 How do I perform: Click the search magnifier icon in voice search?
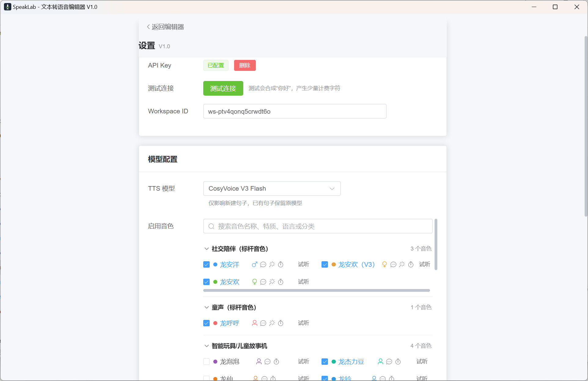point(211,226)
